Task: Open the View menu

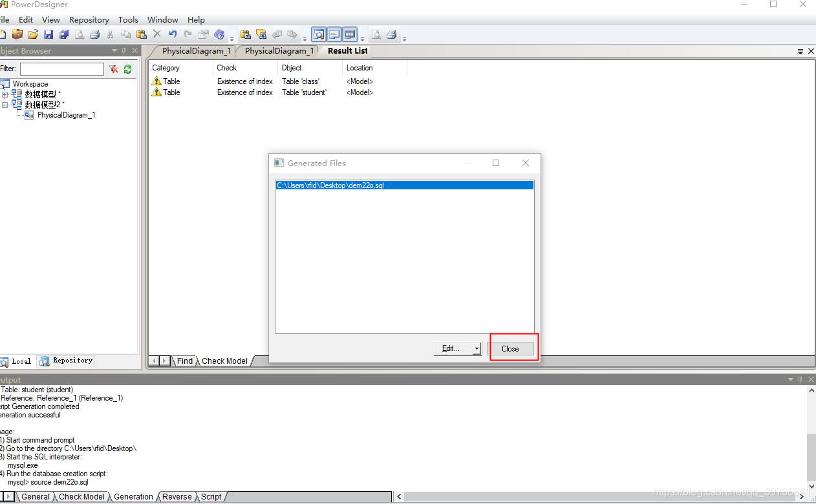Action: (x=50, y=19)
